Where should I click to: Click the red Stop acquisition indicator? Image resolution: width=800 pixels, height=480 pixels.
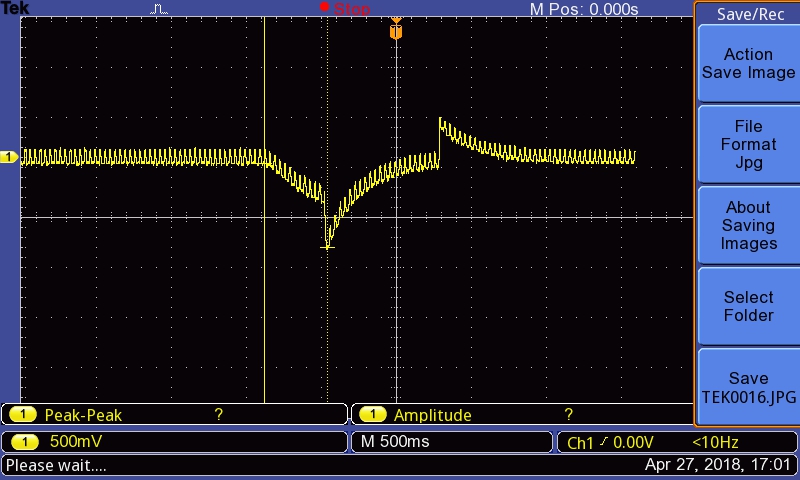coord(345,8)
